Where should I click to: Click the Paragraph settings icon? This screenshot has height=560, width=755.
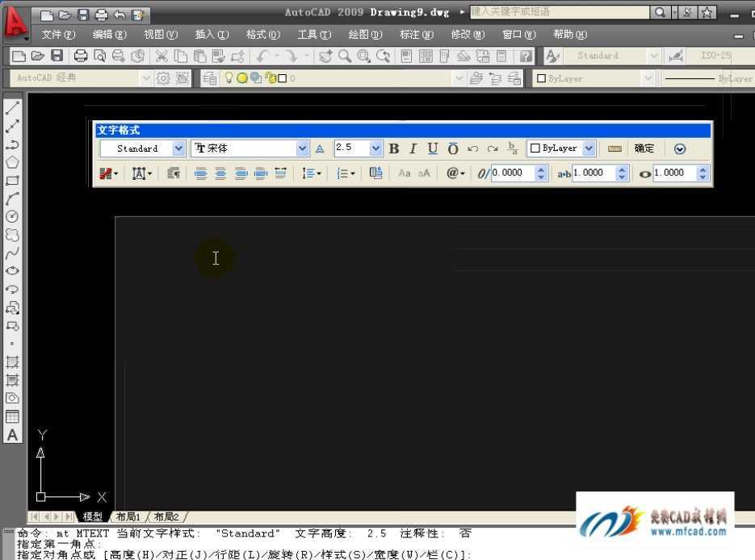click(174, 173)
